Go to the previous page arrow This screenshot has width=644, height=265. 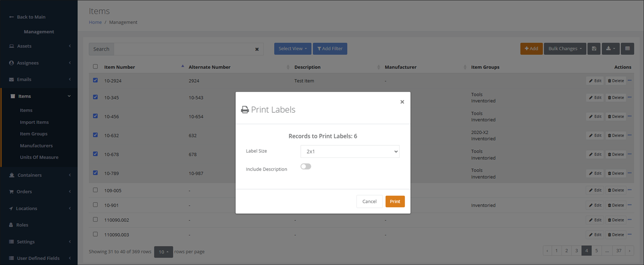click(547, 251)
